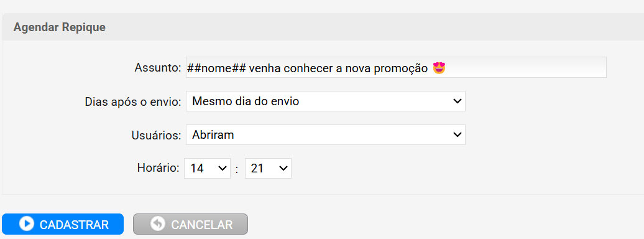
Task: Open the 'Mesmo dia do envio' dropdown
Action: [326, 101]
